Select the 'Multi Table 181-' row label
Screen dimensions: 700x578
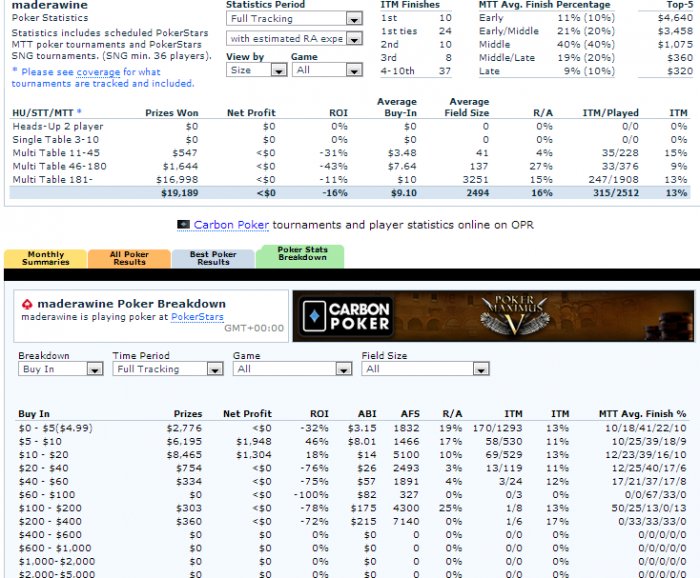[x=53, y=180]
